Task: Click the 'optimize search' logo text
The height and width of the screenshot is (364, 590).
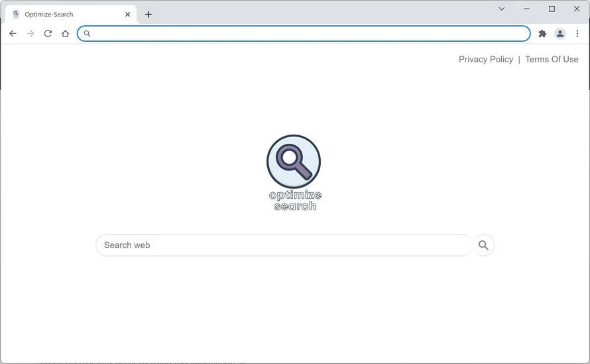Action: (295, 201)
